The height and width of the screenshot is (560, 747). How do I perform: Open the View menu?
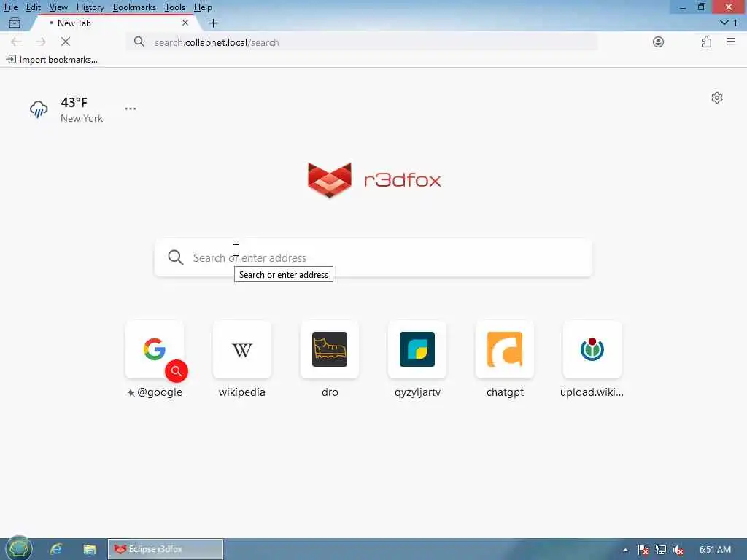click(x=58, y=7)
